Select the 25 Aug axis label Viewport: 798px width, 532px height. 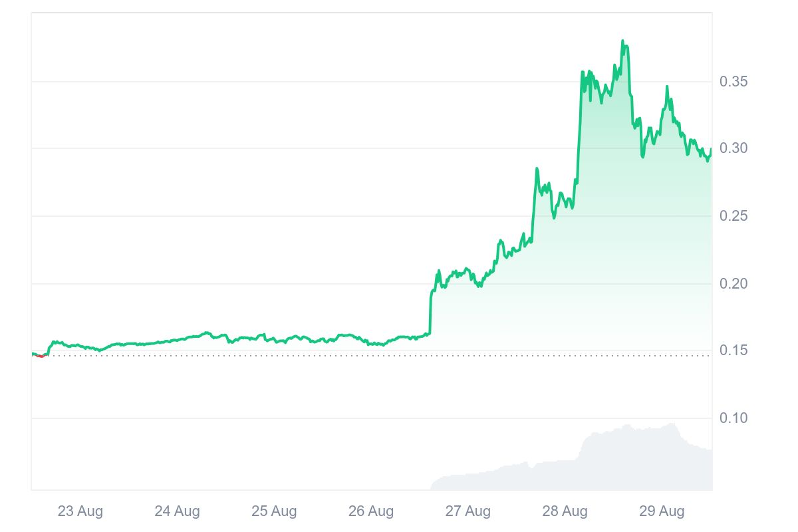[274, 511]
